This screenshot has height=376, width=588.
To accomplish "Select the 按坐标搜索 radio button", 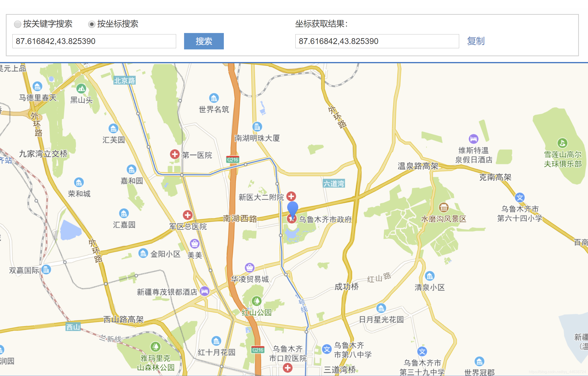I will point(92,24).
